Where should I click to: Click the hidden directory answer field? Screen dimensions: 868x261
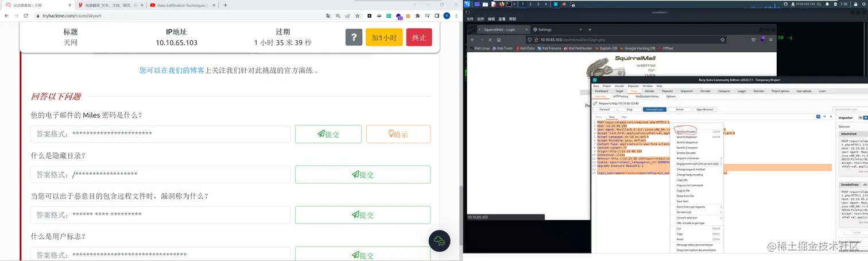pos(161,174)
